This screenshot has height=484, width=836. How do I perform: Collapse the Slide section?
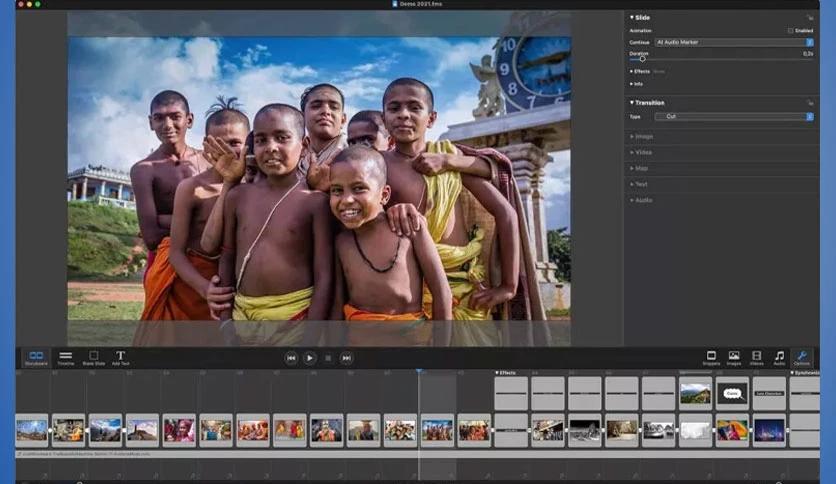pos(632,18)
